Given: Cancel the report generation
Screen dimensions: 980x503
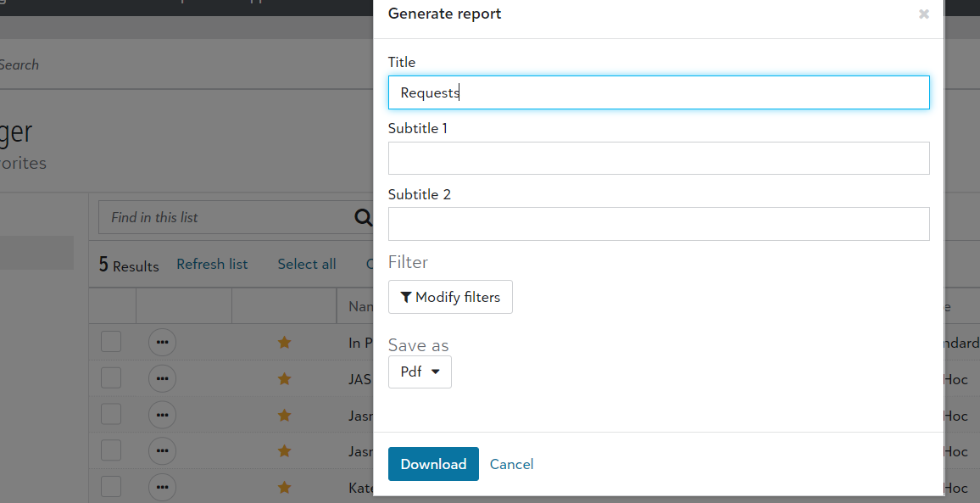Looking at the screenshot, I should (x=511, y=464).
